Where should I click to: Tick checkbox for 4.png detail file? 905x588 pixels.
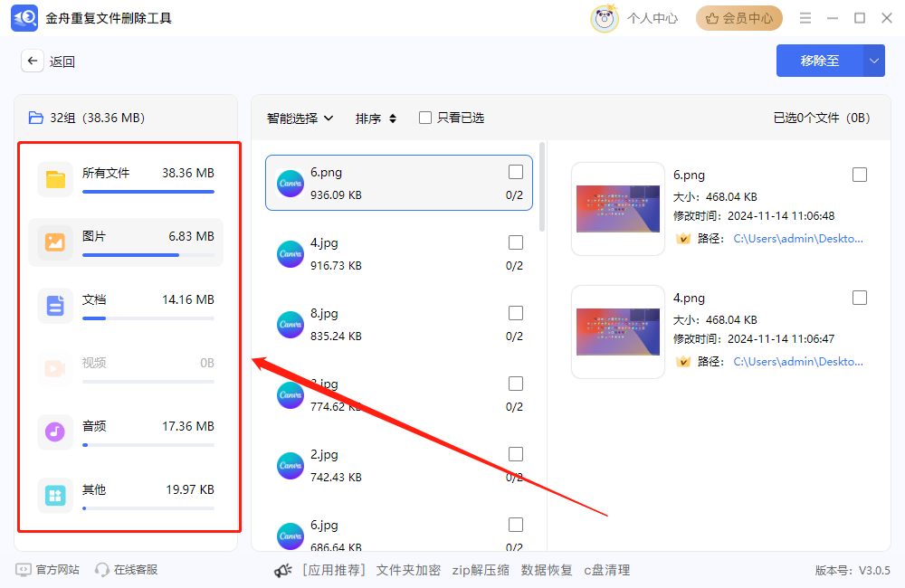[860, 298]
